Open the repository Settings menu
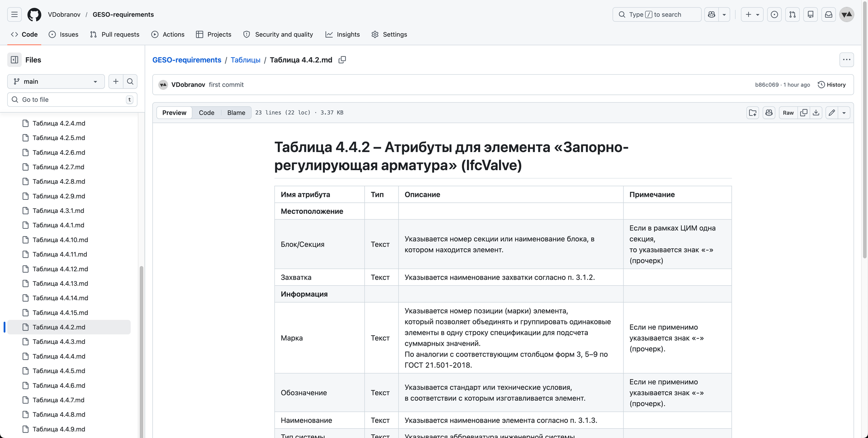The image size is (868, 438). (390, 34)
